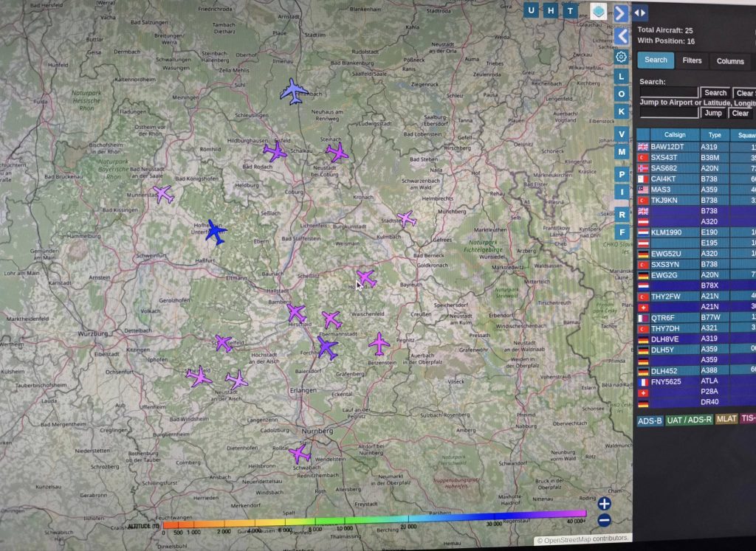Click the OpenStreetMap attribution link
The width and height of the screenshot is (756, 551).
point(582,540)
